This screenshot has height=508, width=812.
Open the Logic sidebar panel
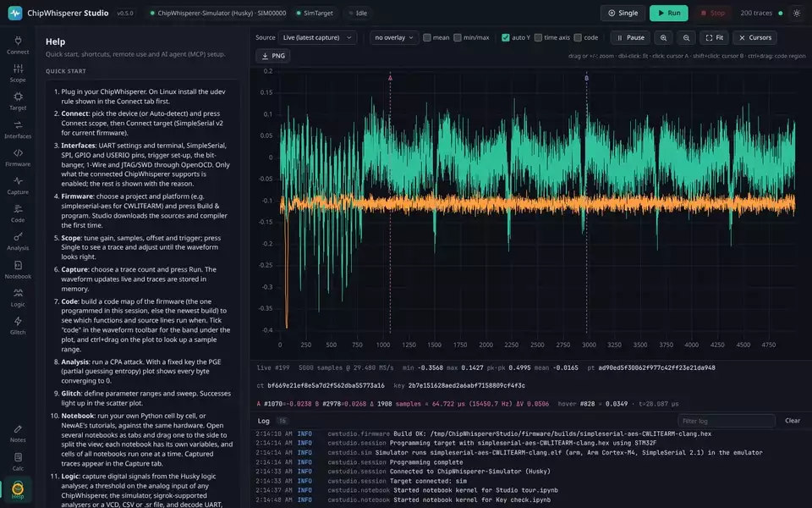click(x=18, y=297)
